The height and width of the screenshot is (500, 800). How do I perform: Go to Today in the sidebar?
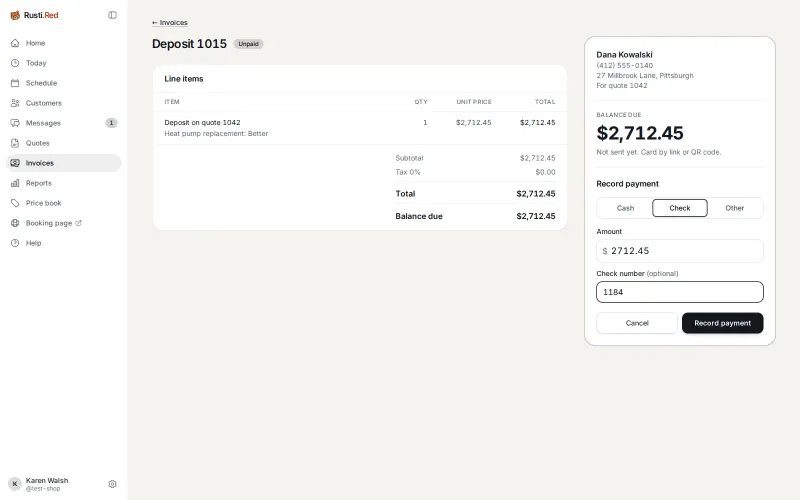tap(64, 63)
